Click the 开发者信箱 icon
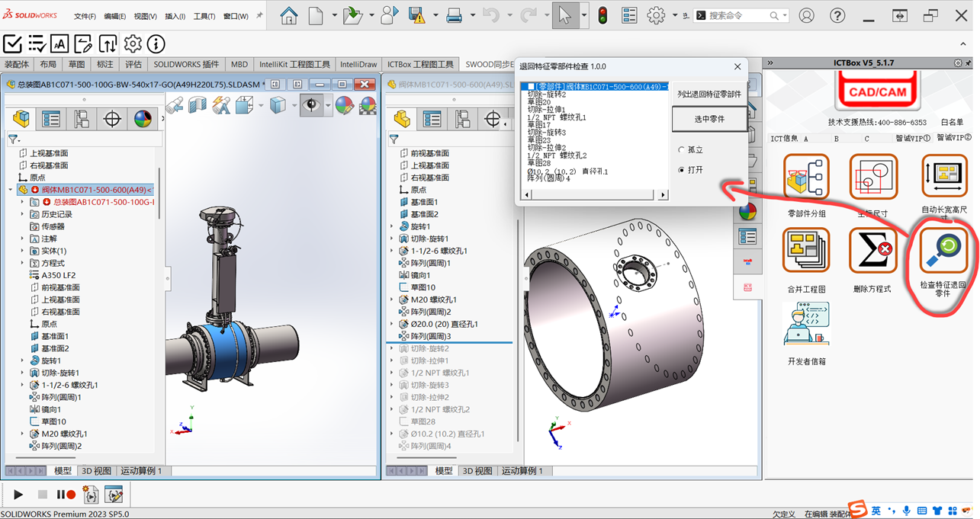980x519 pixels. coord(806,324)
